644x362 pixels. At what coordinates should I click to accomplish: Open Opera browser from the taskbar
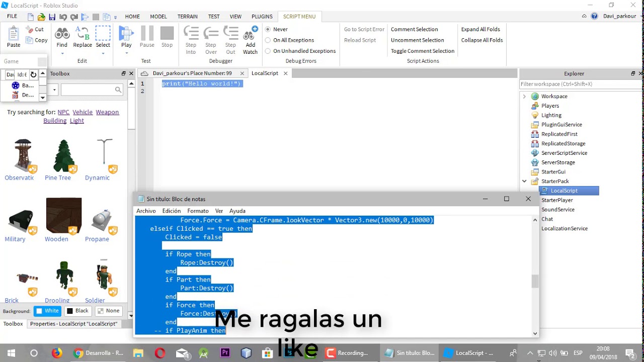(x=159, y=353)
